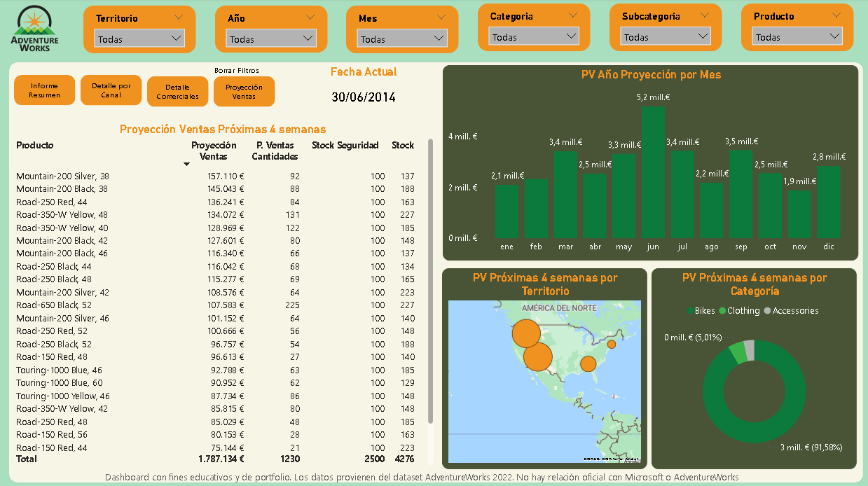Viewport: 868px width, 486px height.
Task: Click the sort arrow under Proyección Ventas
Action: (x=186, y=164)
